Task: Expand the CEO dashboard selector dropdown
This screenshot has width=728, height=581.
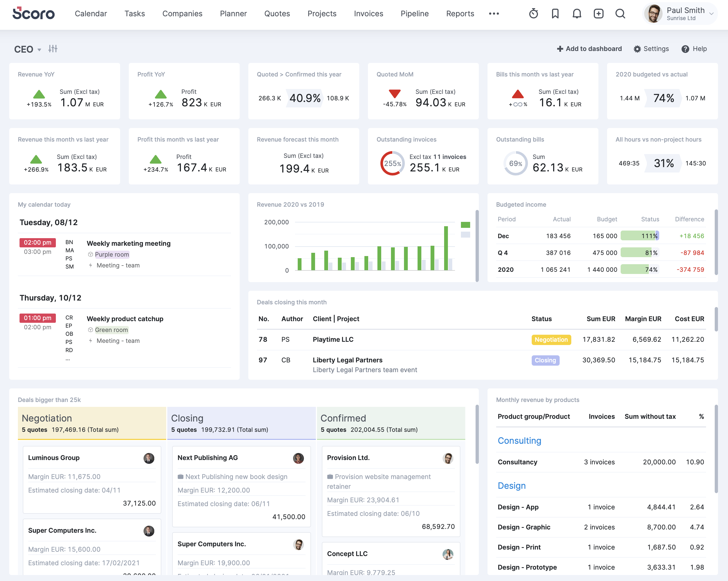Action: [x=40, y=50]
